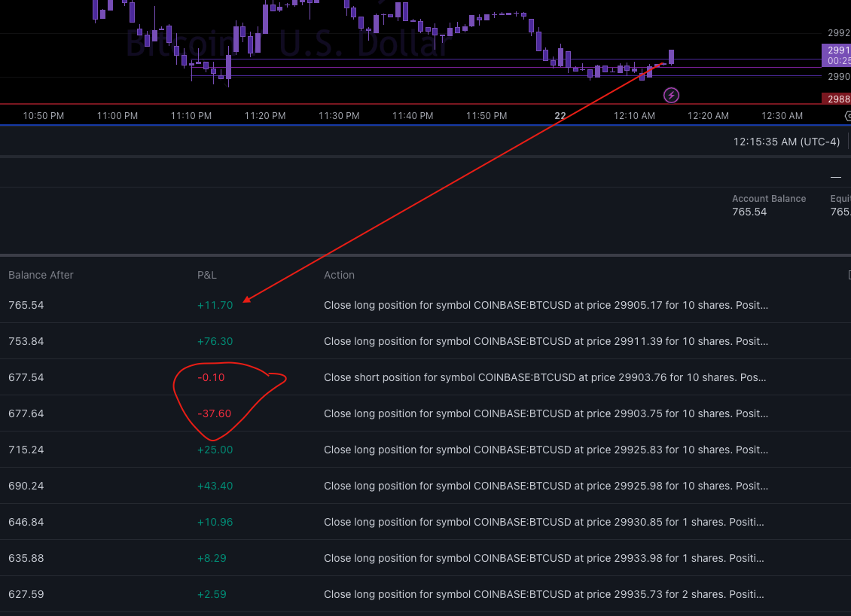Click the Account Balance 765.54 value
This screenshot has width=851, height=616.
coord(749,212)
